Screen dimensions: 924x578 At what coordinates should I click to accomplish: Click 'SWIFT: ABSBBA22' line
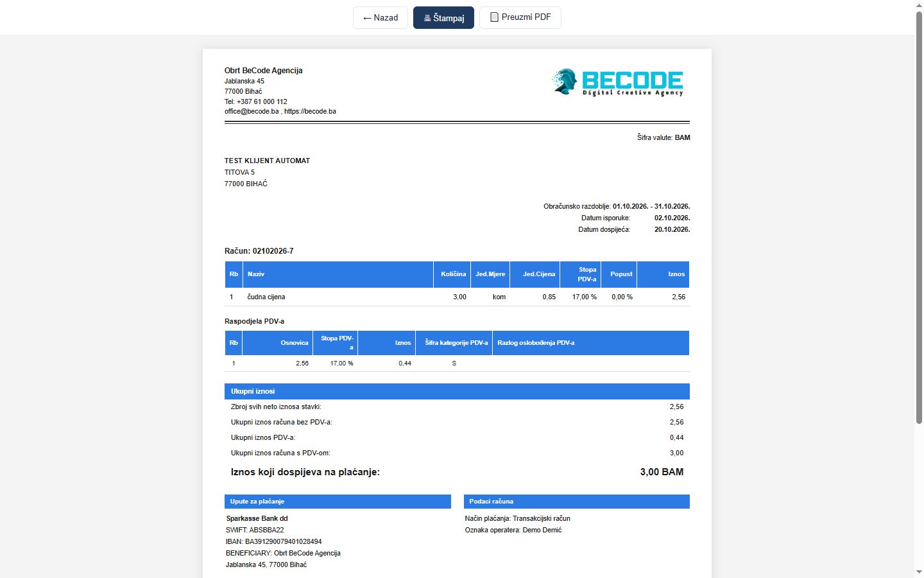tap(255, 530)
